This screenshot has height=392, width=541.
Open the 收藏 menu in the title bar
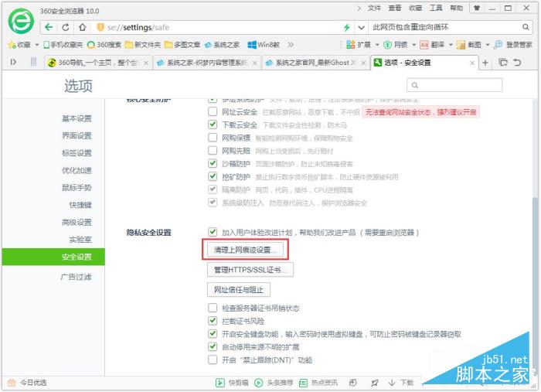tap(416, 8)
